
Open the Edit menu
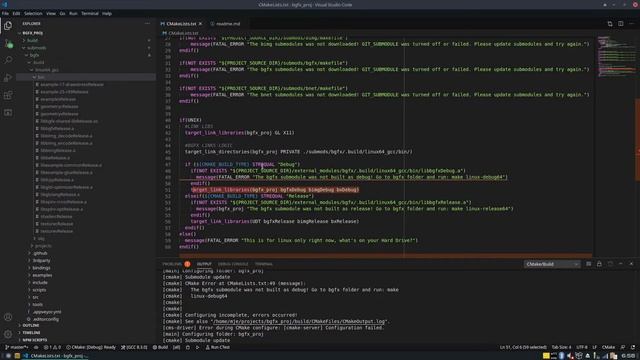16,13
